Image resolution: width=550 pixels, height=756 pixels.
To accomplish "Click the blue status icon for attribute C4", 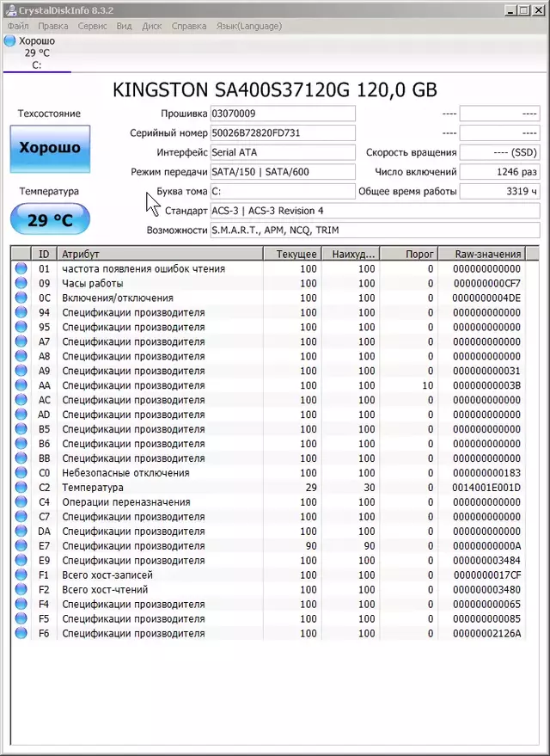I will click(x=21, y=501).
